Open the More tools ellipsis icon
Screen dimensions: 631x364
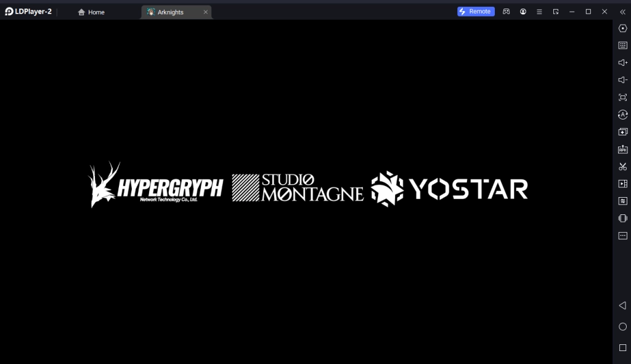pos(622,236)
